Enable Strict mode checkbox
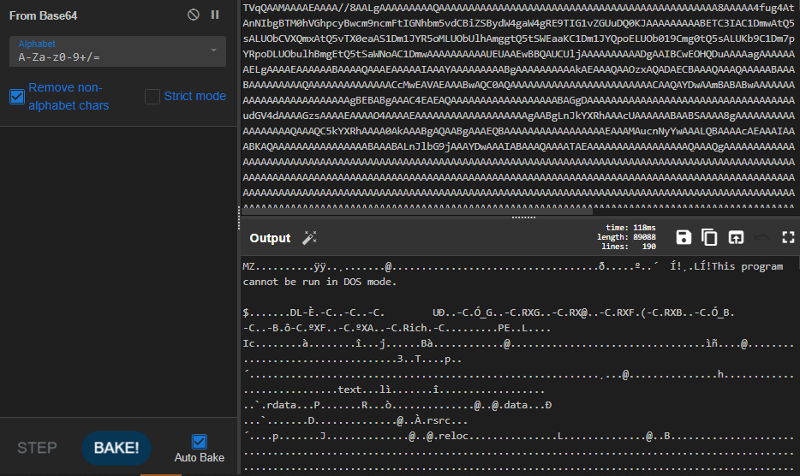The width and height of the screenshot is (800, 476). [x=152, y=96]
